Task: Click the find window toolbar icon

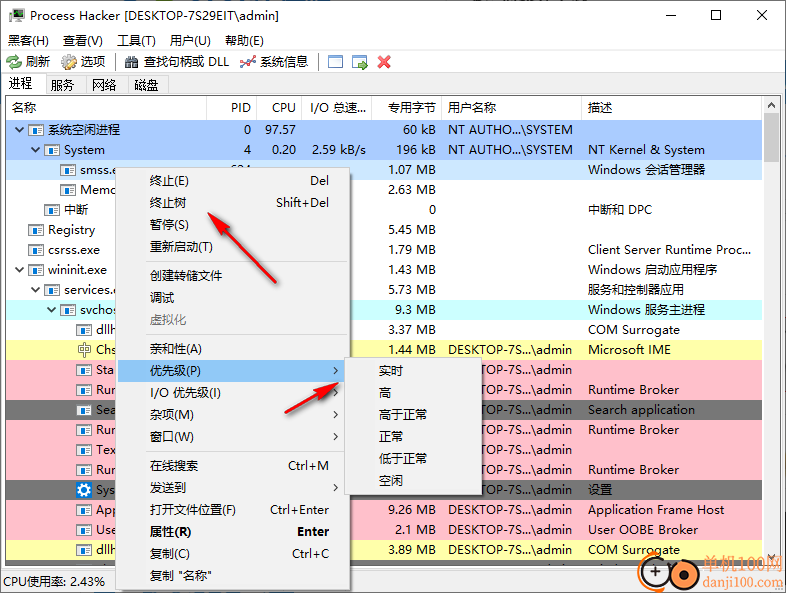Action: (335, 62)
